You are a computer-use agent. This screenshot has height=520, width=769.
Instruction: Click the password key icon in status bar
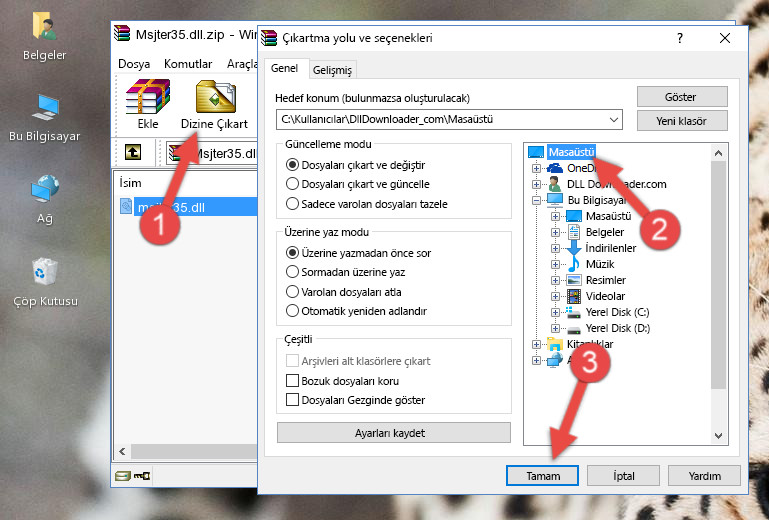point(142,475)
